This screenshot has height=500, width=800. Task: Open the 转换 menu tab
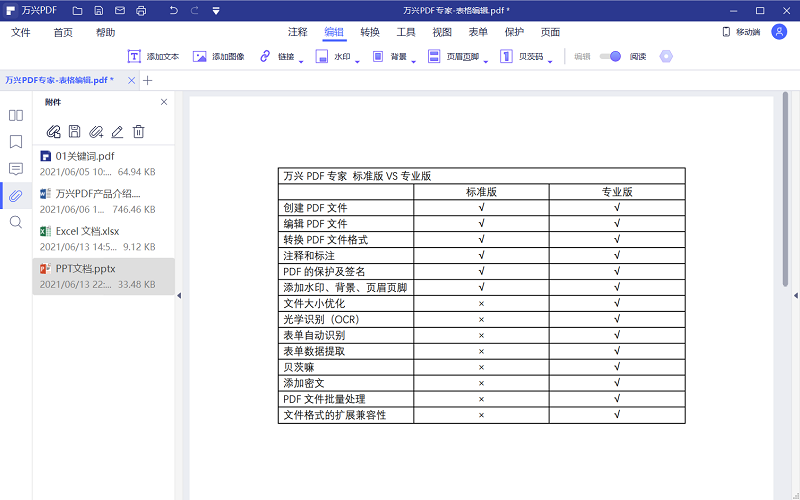[370, 32]
